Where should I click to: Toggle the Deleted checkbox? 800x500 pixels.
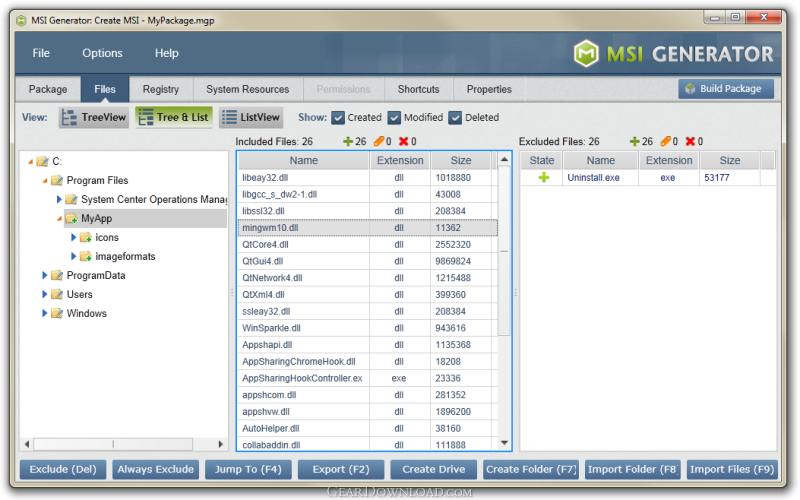[455, 118]
